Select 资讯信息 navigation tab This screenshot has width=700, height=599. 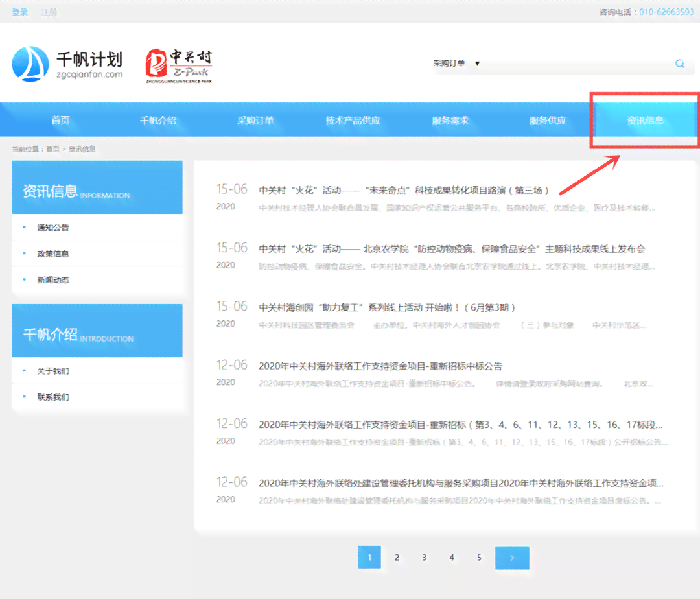tap(645, 120)
